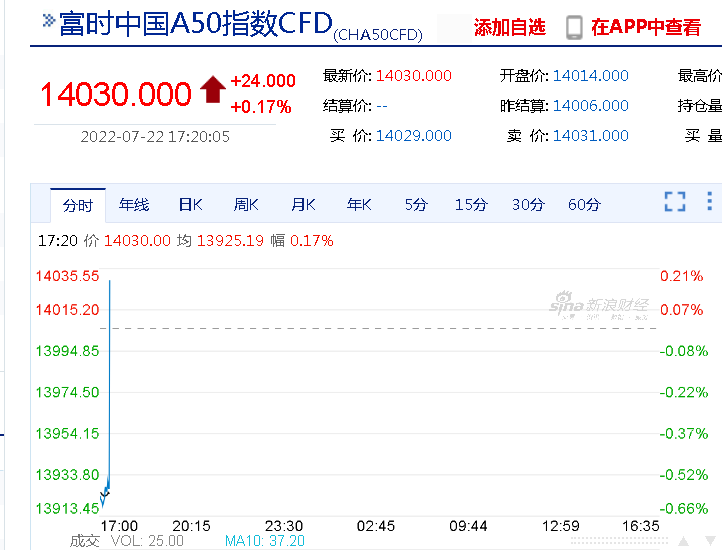Click the 13994.85 y-axis label
This screenshot has width=722, height=550.
coord(68,351)
